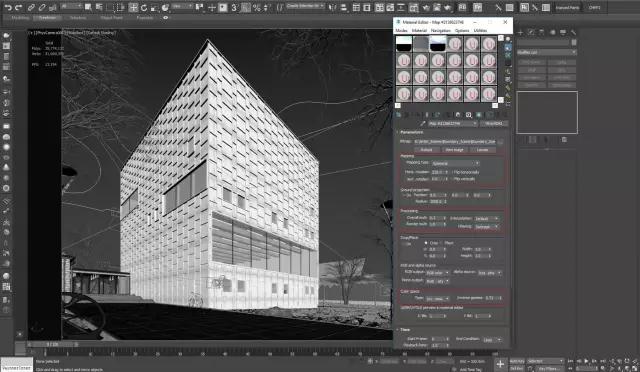Click the magnifier icon in material editor toolbar
The height and width of the screenshot is (372, 640).
tap(469, 115)
